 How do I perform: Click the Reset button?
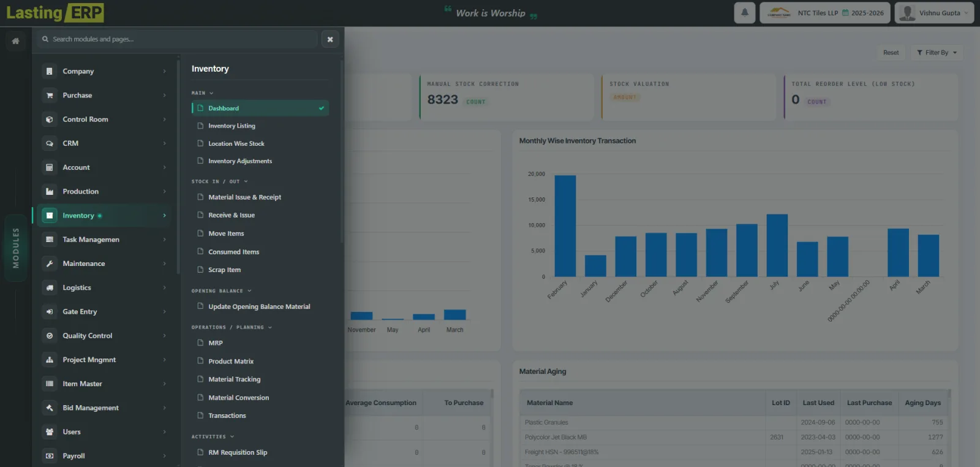click(891, 53)
